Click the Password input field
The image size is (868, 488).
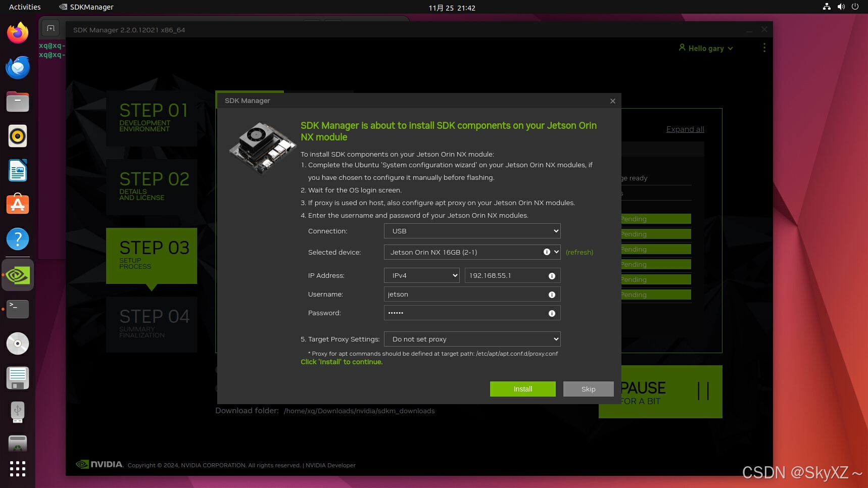472,313
